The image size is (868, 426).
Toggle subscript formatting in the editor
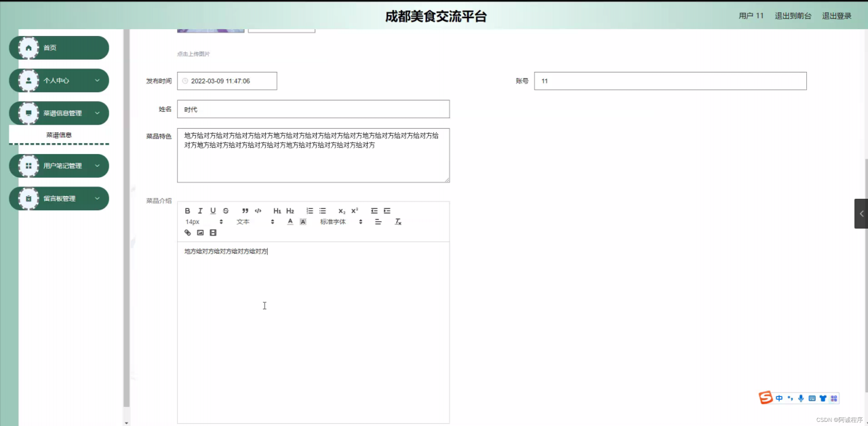[341, 211]
